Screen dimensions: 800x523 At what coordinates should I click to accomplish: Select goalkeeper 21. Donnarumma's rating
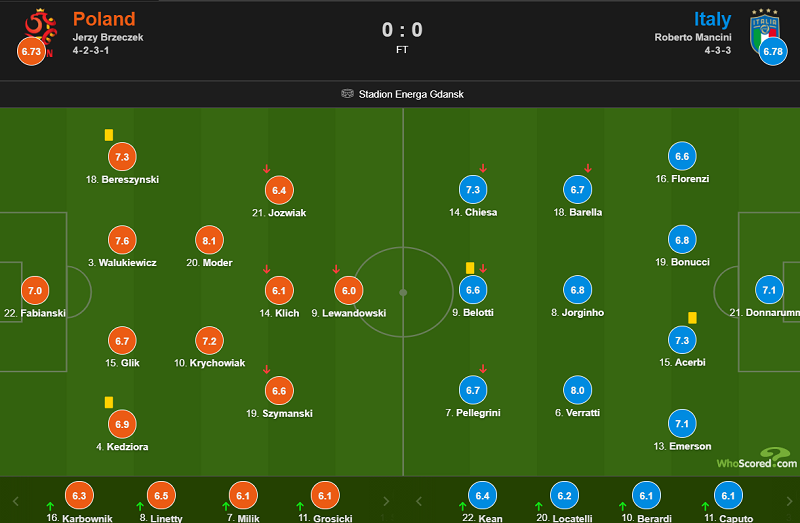click(769, 291)
